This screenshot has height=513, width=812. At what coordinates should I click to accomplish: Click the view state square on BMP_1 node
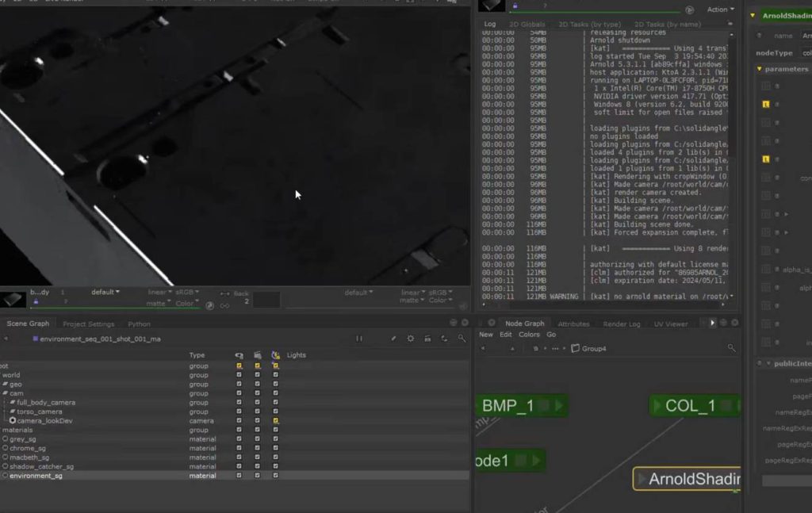(x=544, y=406)
